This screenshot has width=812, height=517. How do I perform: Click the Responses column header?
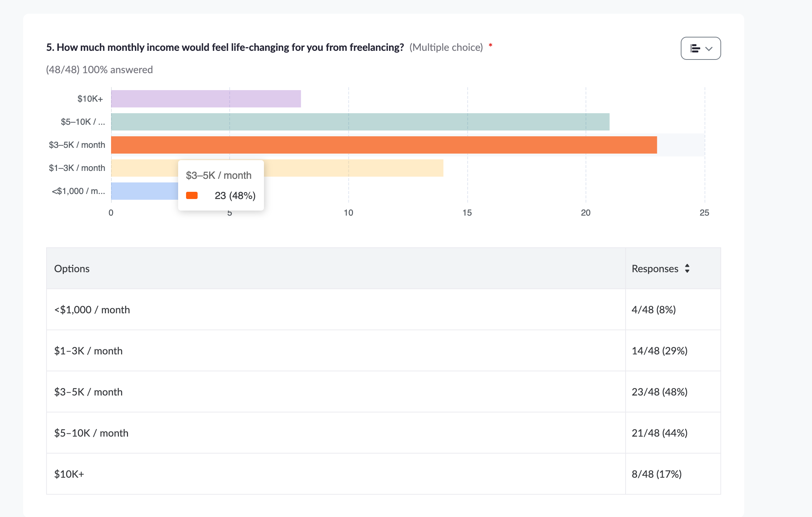655,269
